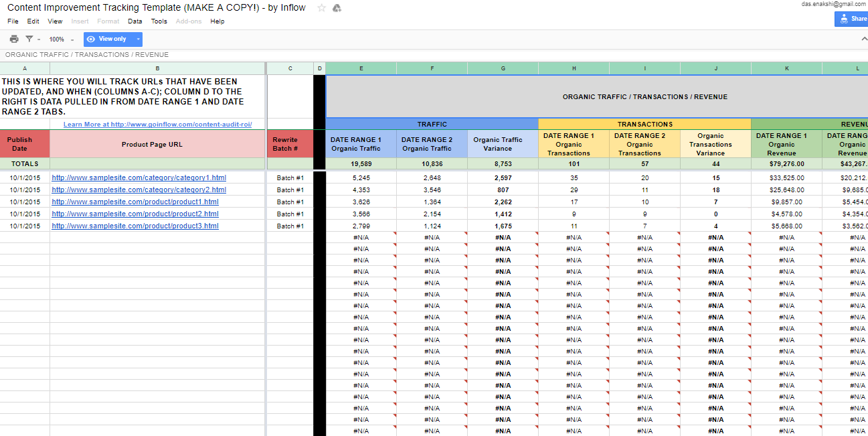The image size is (868, 436).
Task: Select column G header
Action: (503, 68)
